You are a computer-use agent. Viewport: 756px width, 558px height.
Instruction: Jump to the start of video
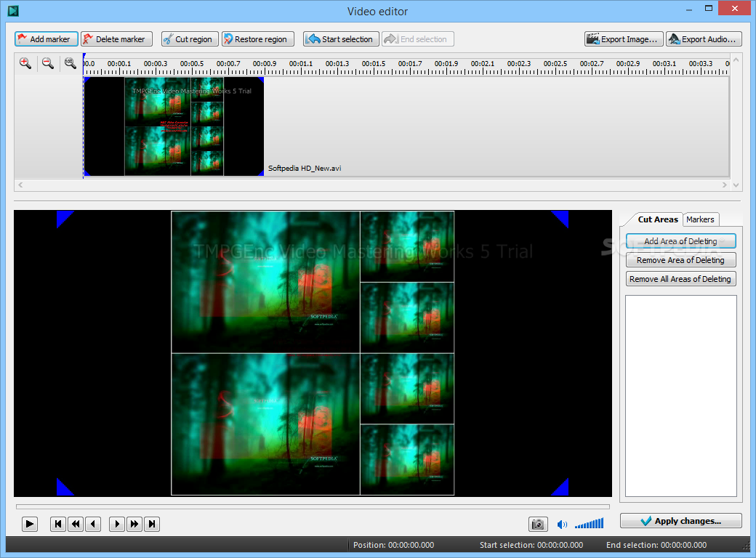(58, 524)
